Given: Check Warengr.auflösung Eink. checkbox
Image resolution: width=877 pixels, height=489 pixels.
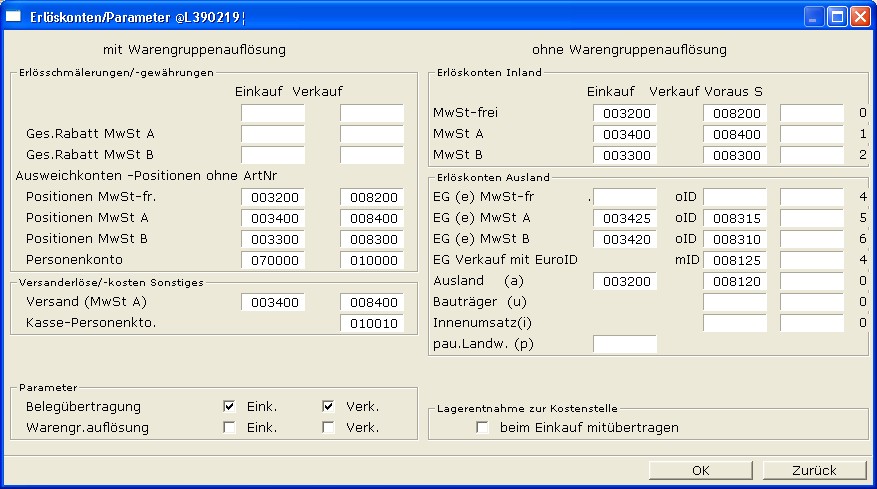Looking at the screenshot, I should 230,428.
